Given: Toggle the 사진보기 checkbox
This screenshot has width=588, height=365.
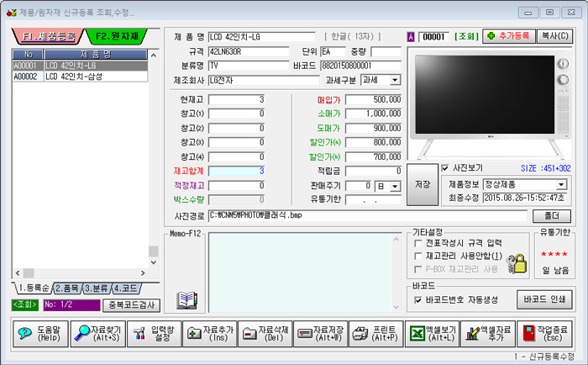Looking at the screenshot, I should pyautogui.click(x=445, y=168).
